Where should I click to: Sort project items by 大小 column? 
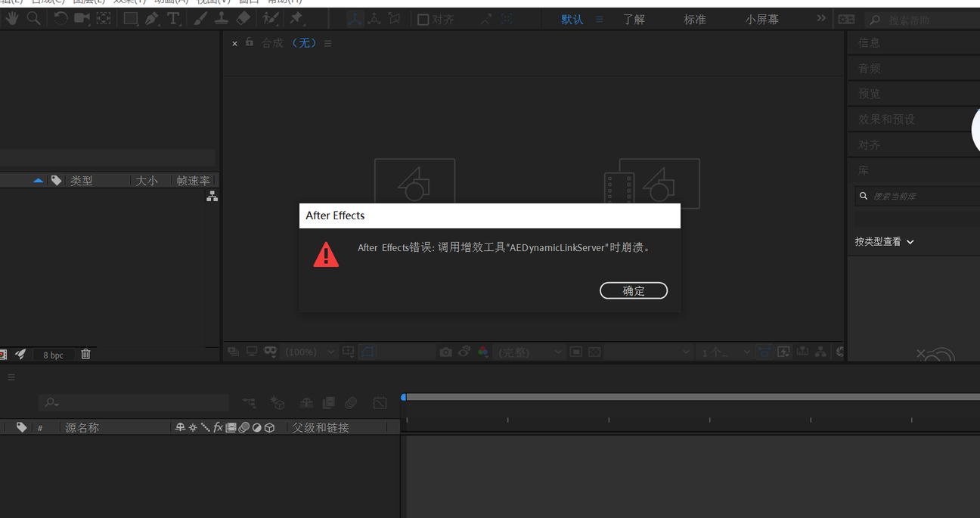coord(147,181)
